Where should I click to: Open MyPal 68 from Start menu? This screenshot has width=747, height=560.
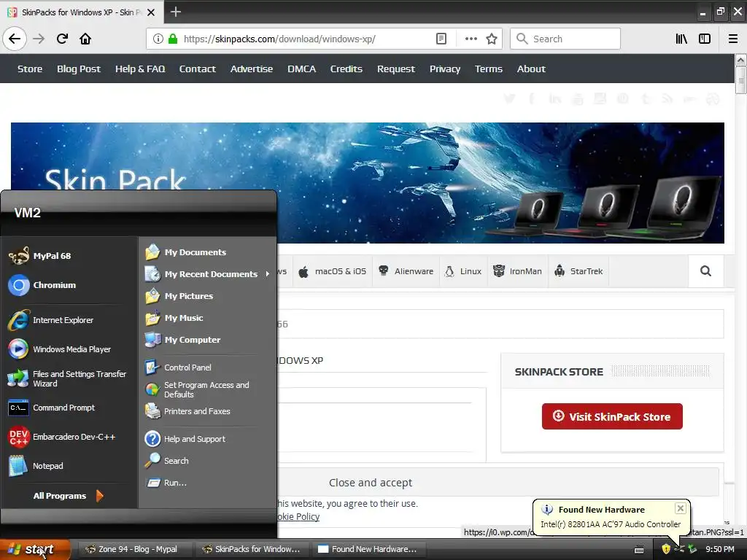41,256
